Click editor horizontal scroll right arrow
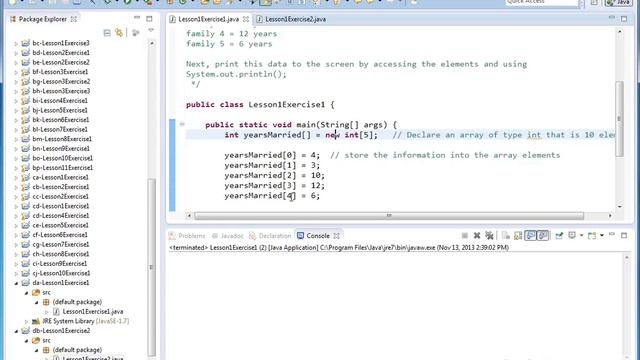The height and width of the screenshot is (360, 640). pos(610,216)
